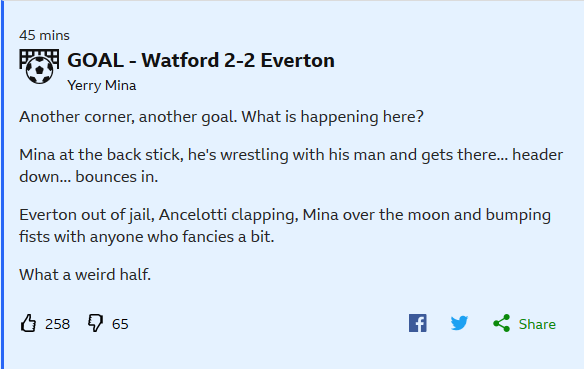Image resolution: width=584 pixels, height=369 pixels.
Task: Select the GOAL - Watford 2-2 Everton headline
Action: click(x=201, y=60)
